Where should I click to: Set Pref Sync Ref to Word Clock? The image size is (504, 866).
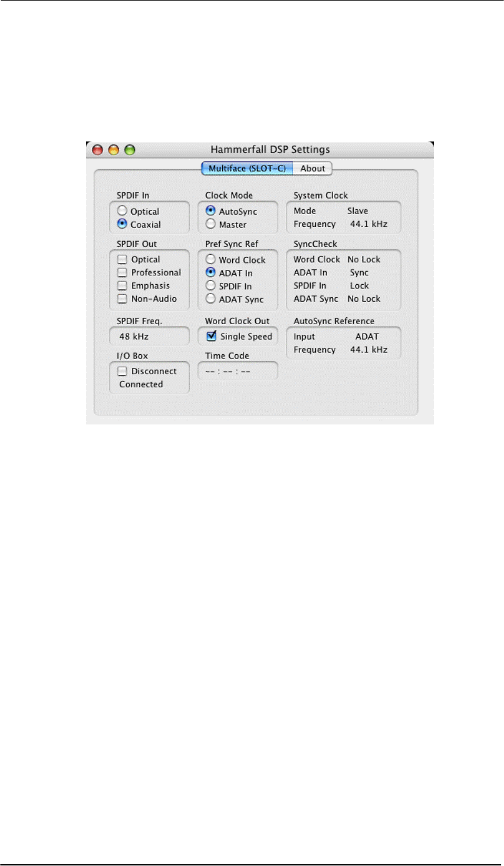[210, 259]
